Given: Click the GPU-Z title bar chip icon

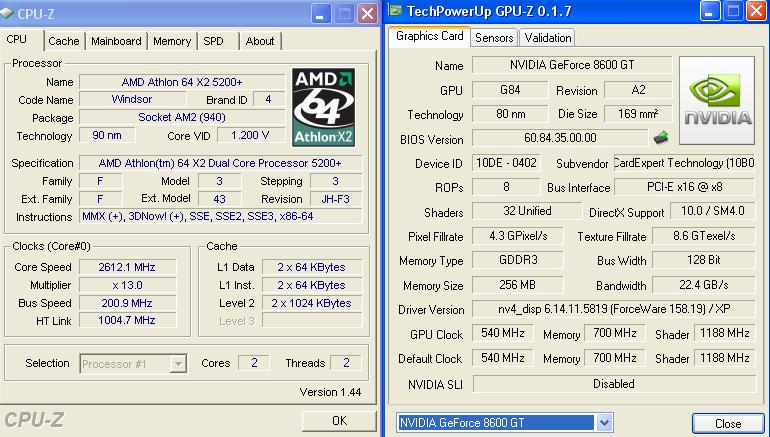Looking at the screenshot, I should click(x=397, y=13).
